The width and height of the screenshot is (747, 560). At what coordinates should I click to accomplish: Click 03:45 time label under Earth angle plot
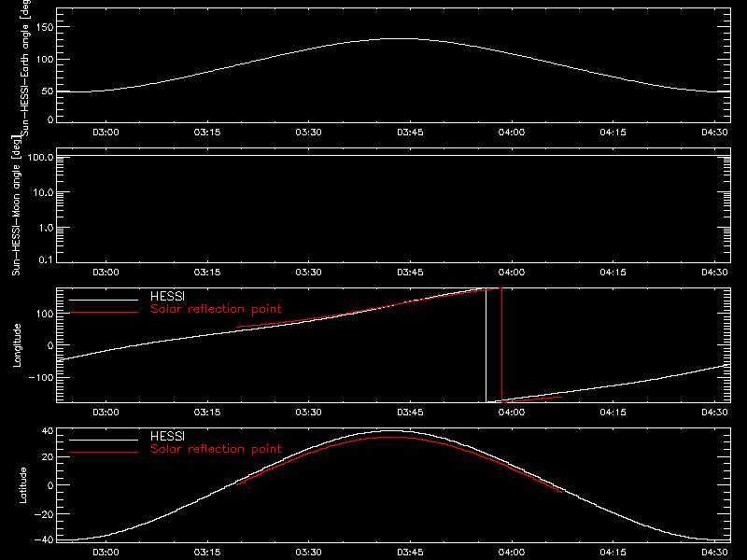[x=410, y=133]
